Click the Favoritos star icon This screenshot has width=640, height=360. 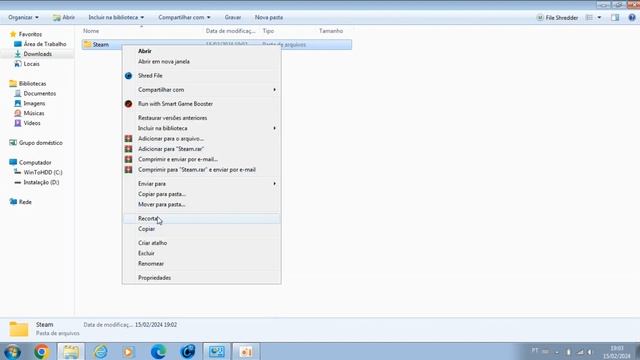point(13,34)
